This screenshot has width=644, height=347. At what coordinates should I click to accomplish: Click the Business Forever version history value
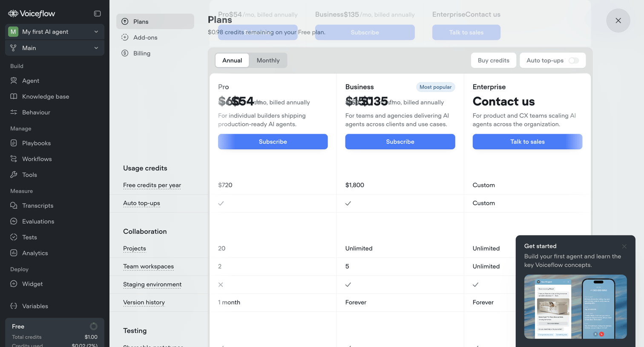tap(356, 302)
